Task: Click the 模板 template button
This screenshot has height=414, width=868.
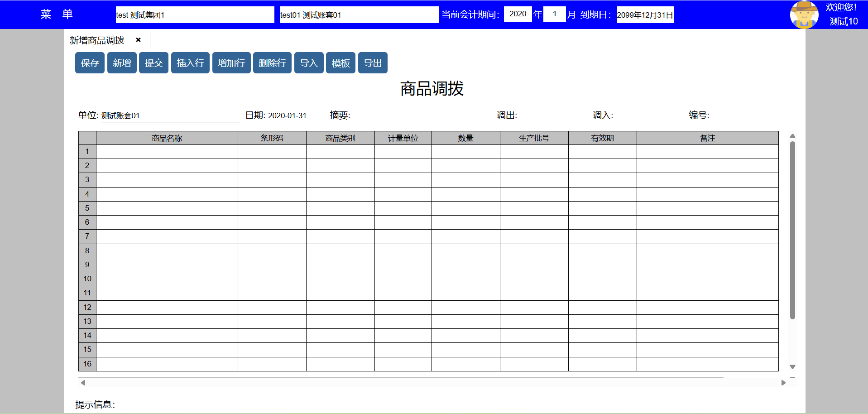Action: (340, 63)
